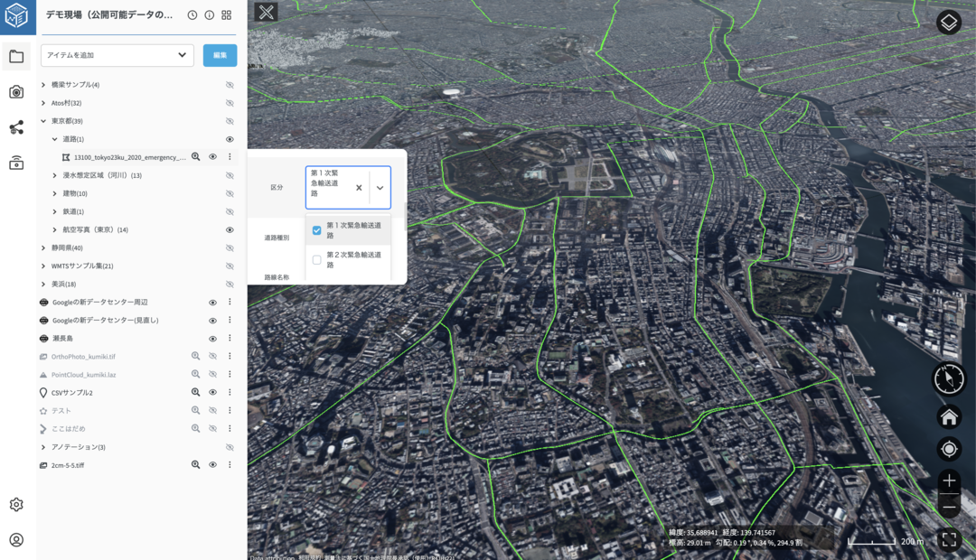This screenshot has width=976, height=560.
Task: Collapse the 東京都 folder
Action: point(43,121)
